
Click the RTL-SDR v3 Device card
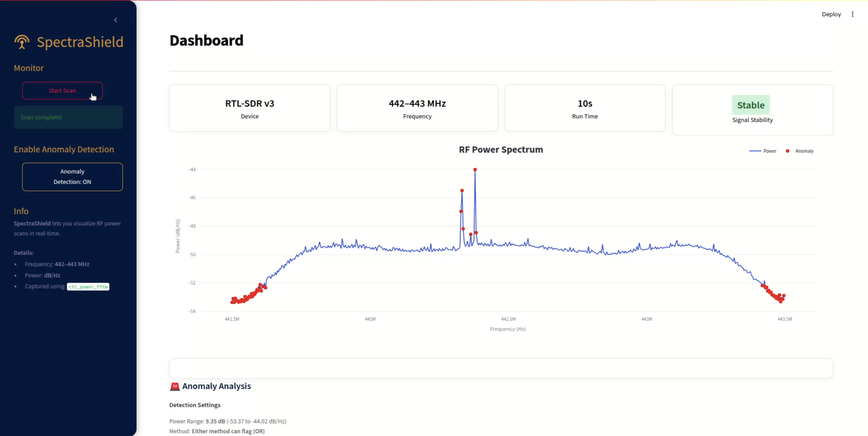point(249,108)
